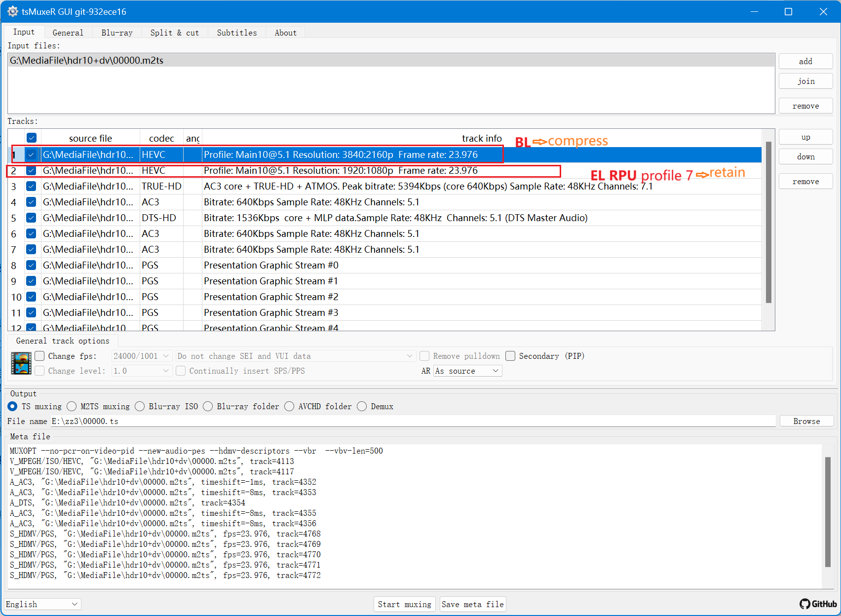Screen dimensions: 841x616
Task: Minimize the tsMuxeR window
Action: 754,11
